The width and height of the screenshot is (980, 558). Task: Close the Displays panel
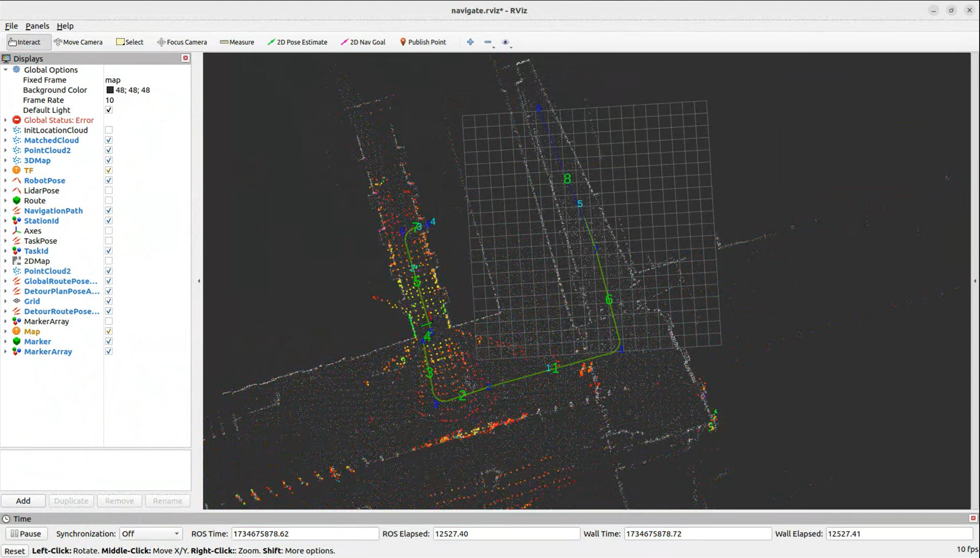185,58
